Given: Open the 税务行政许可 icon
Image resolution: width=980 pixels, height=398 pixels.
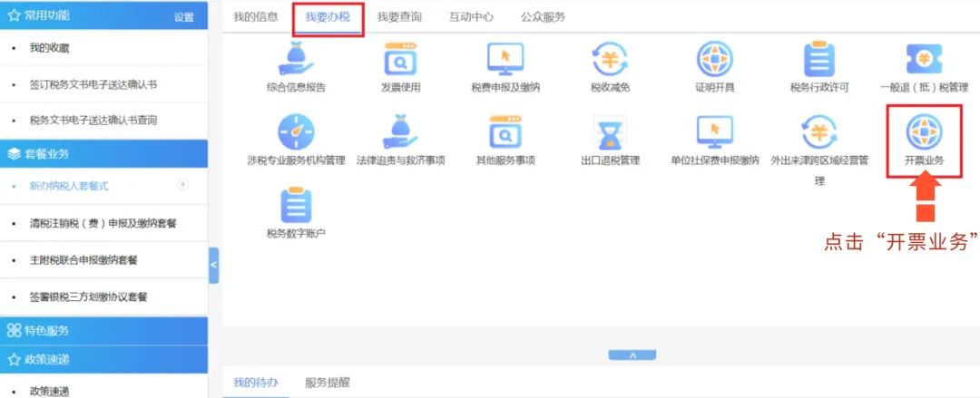Looking at the screenshot, I should click(x=819, y=59).
